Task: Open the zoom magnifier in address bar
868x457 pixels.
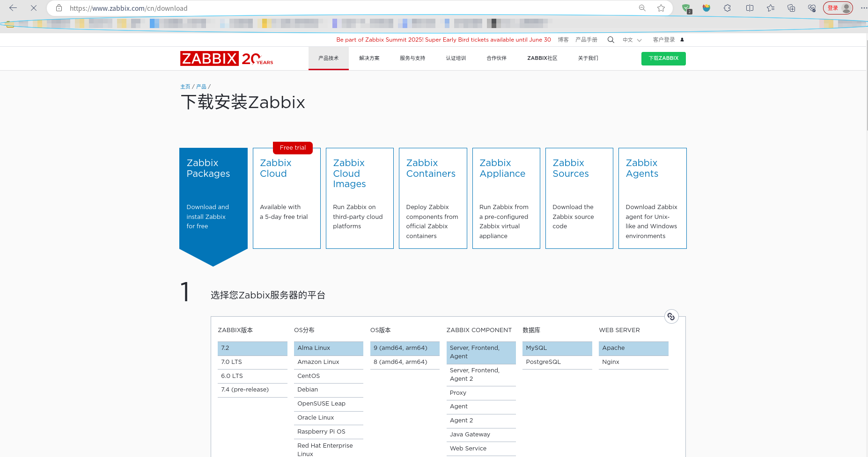Action: 642,8
